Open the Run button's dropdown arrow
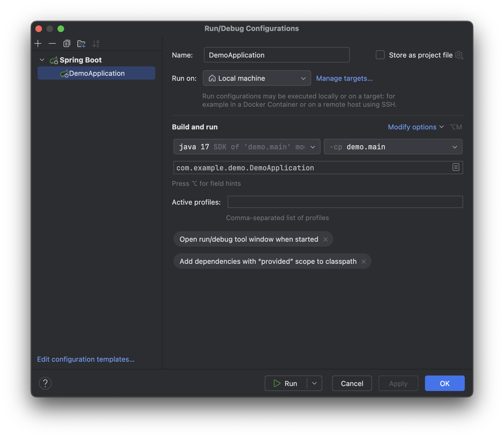Viewport: 504px width, 438px height. 314,383
